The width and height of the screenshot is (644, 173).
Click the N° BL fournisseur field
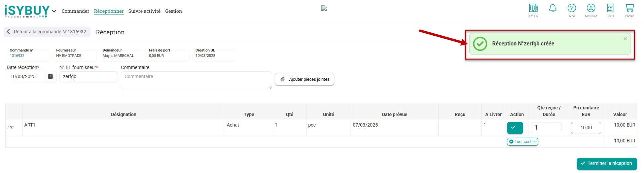tap(88, 76)
